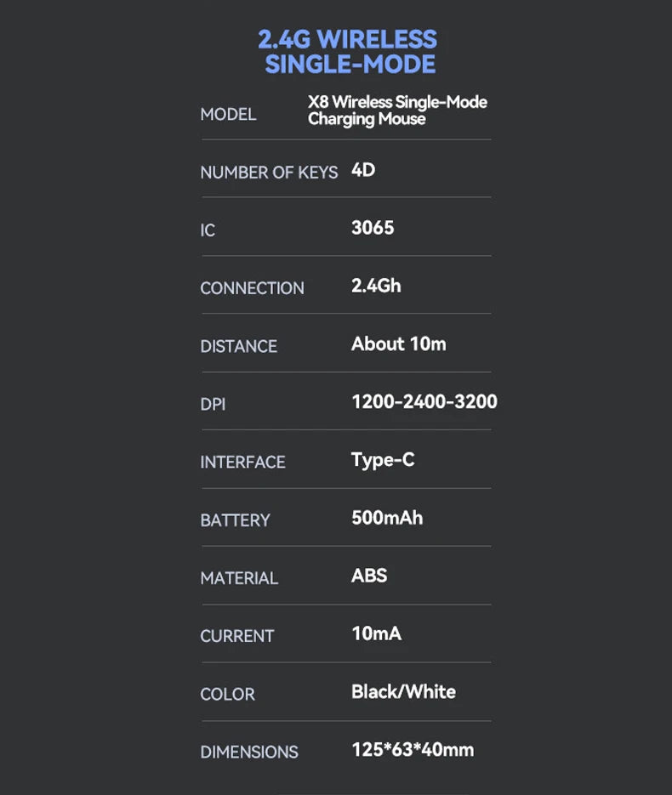Select the BATTERY row label
Screen dimensions: 672x795
[235, 520]
